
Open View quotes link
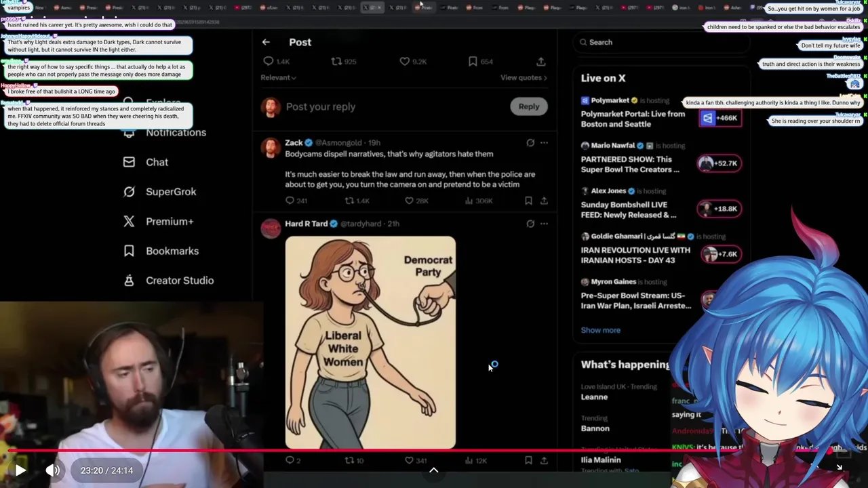tap(524, 77)
